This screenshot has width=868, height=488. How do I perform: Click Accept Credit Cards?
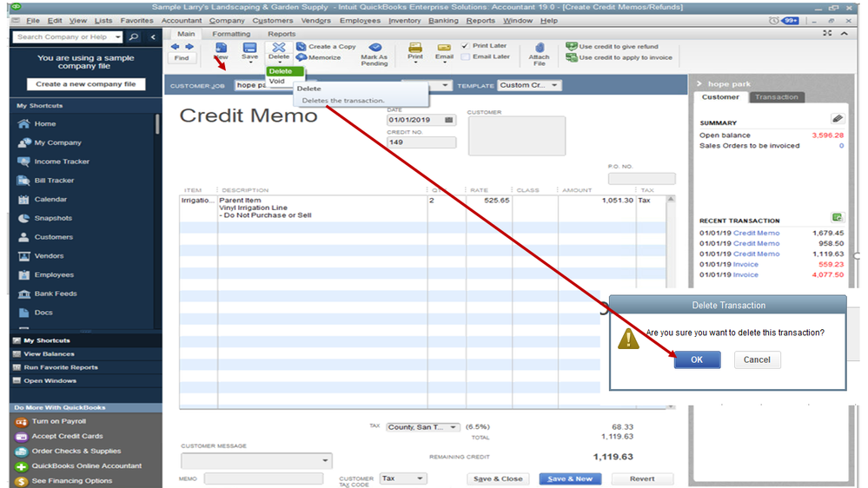point(67,436)
